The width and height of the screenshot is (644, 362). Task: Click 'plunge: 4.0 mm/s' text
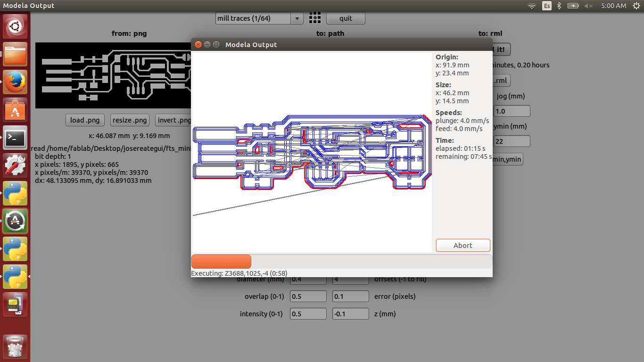pyautogui.click(x=462, y=121)
